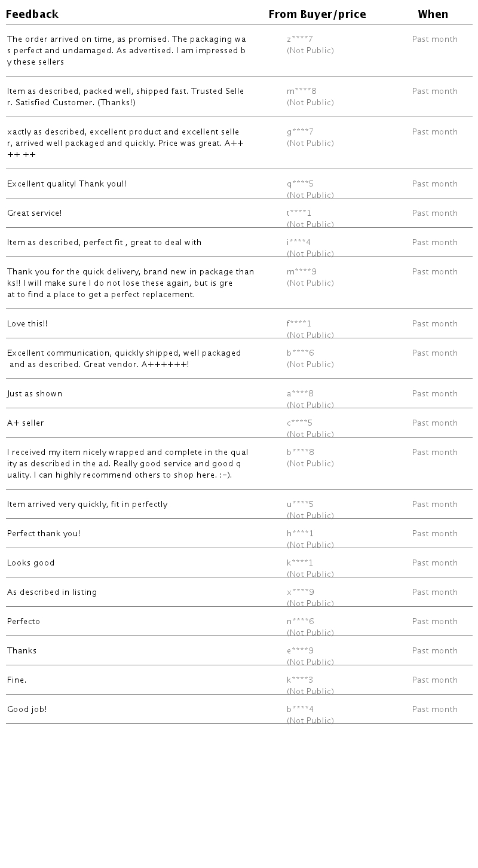478x868 pixels.
Task: Click the When column header
Action: (x=433, y=14)
